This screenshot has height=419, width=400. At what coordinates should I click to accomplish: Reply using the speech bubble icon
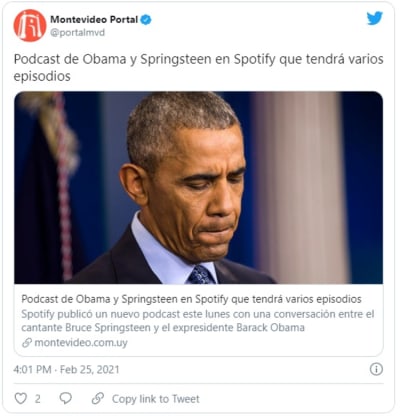click(66, 398)
